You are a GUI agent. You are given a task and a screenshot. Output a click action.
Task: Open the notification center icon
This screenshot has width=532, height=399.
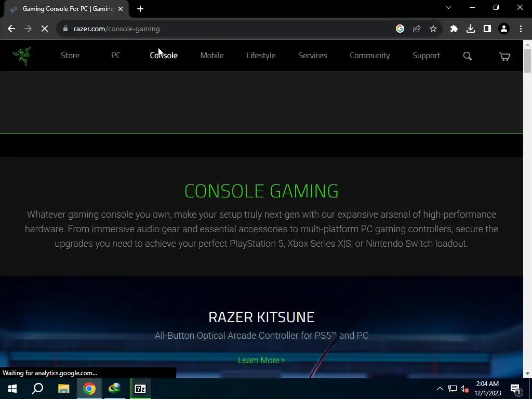515,389
